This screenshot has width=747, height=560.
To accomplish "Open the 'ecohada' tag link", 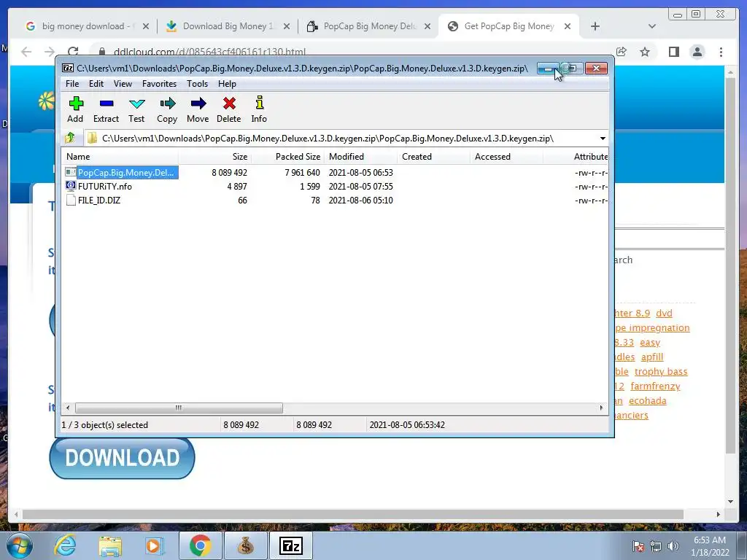I will coord(648,401).
